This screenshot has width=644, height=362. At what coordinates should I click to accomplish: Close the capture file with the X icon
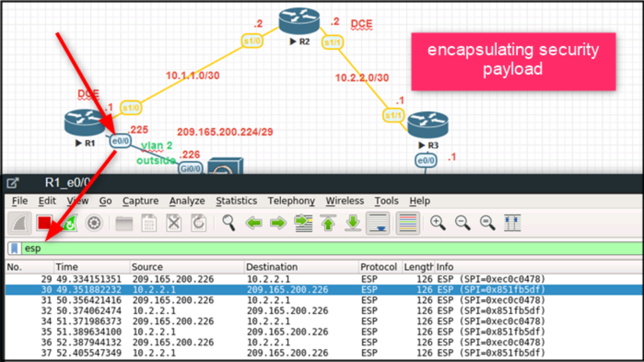[x=174, y=223]
